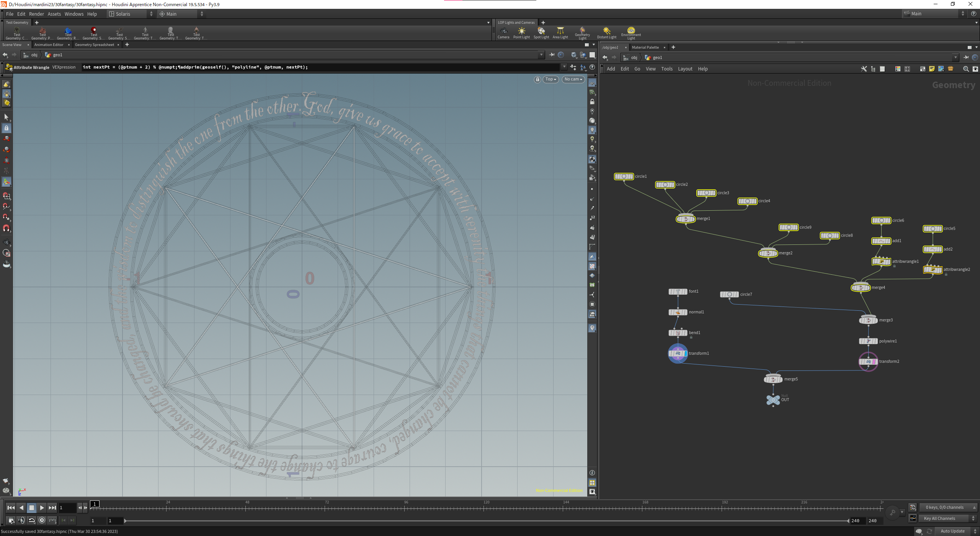980x536 pixels.
Task: Open network editor Layout menu
Action: coord(685,69)
